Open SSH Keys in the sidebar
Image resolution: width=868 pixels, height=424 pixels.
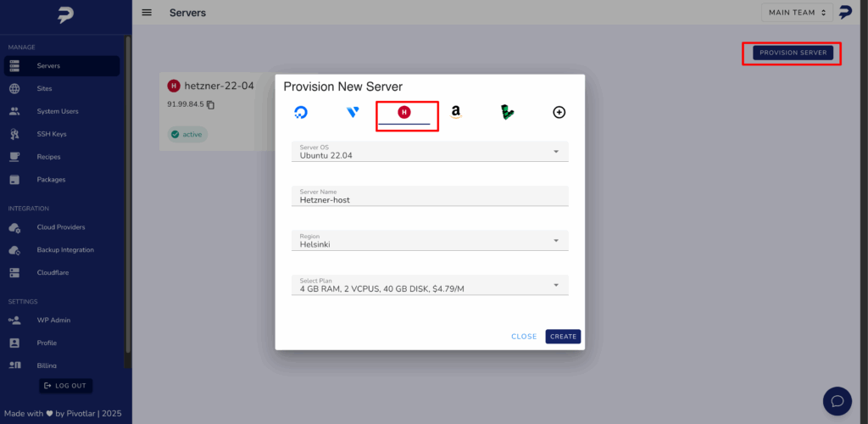click(x=61, y=134)
